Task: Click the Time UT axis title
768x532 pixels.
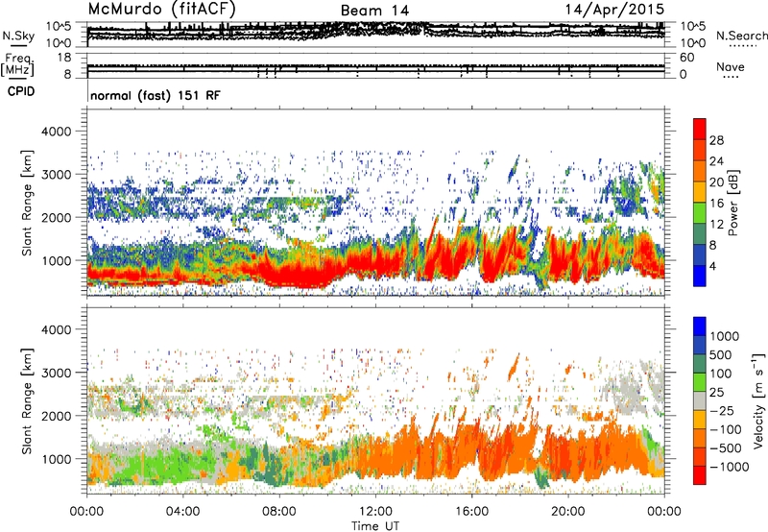Action: pos(375,526)
